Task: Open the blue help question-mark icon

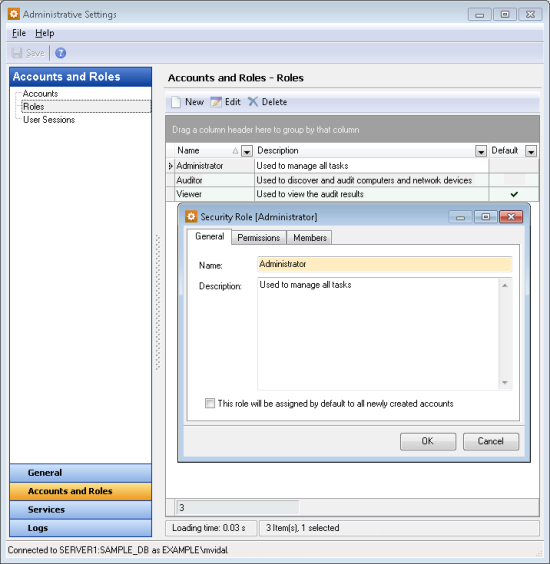Action: [60, 53]
